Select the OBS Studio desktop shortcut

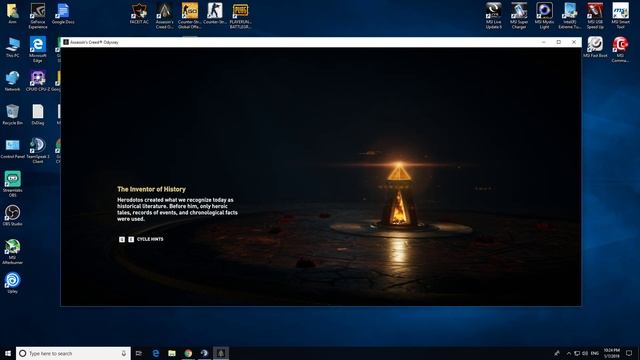coord(13,216)
